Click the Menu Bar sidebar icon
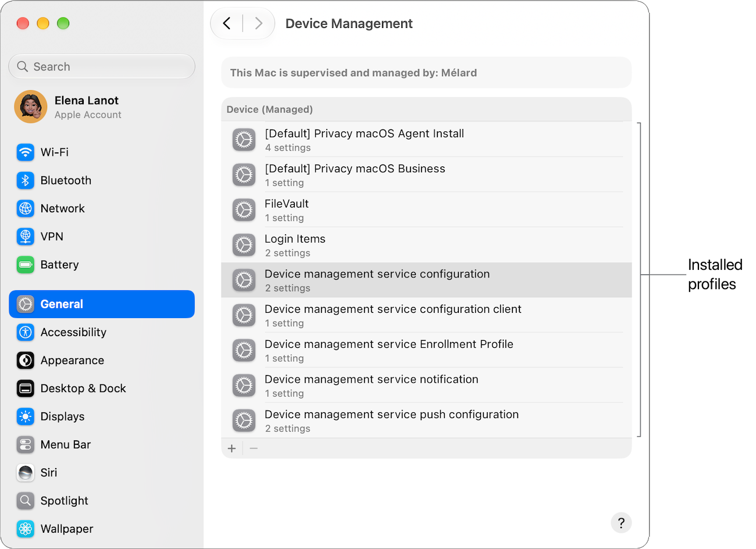The width and height of the screenshot is (756, 549). pyautogui.click(x=26, y=445)
